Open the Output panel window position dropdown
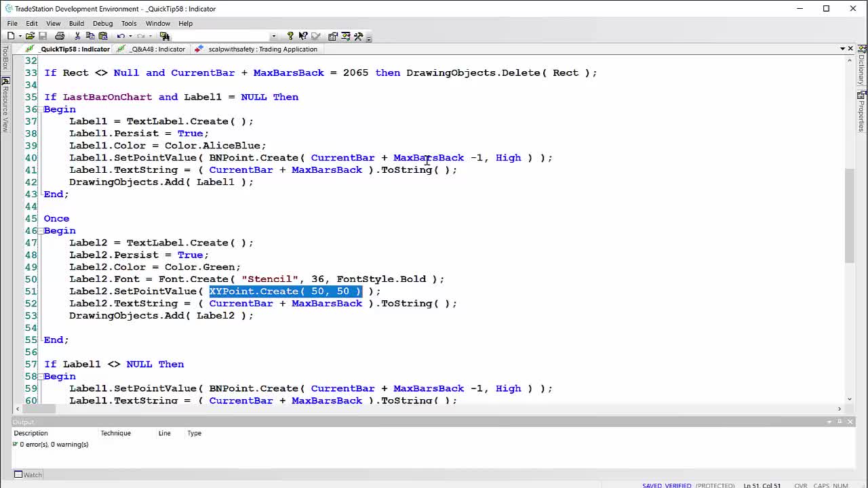Screen dimensions: 868x488 tap(829, 422)
